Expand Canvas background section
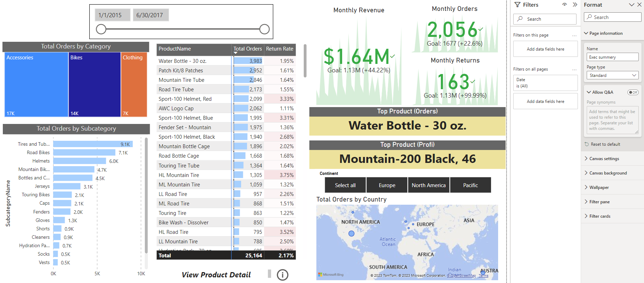Viewport: 644px width, 283px height. tap(586, 173)
